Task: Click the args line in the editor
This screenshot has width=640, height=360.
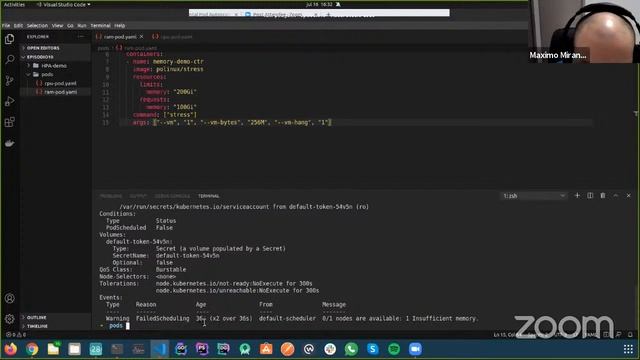Action: point(232,122)
